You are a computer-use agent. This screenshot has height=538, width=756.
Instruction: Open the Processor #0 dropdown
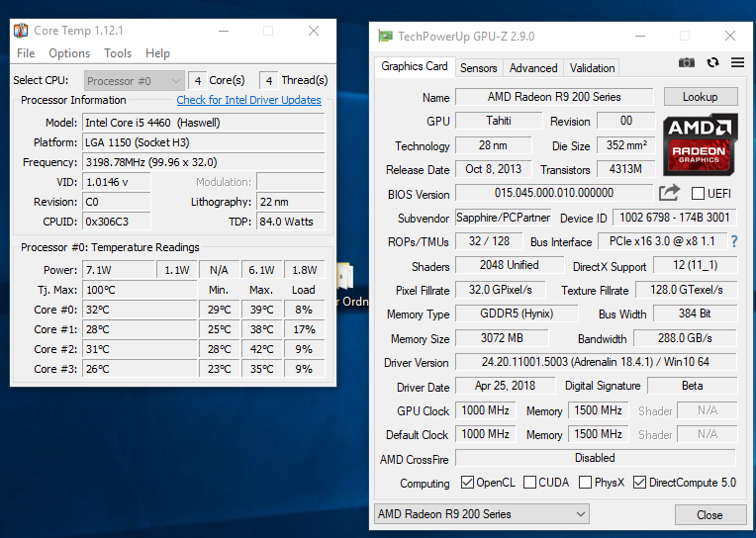coord(134,80)
